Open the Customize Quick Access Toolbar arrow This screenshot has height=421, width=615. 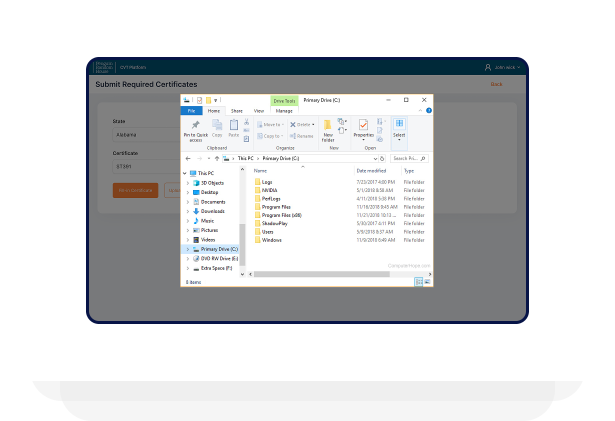[215, 100]
